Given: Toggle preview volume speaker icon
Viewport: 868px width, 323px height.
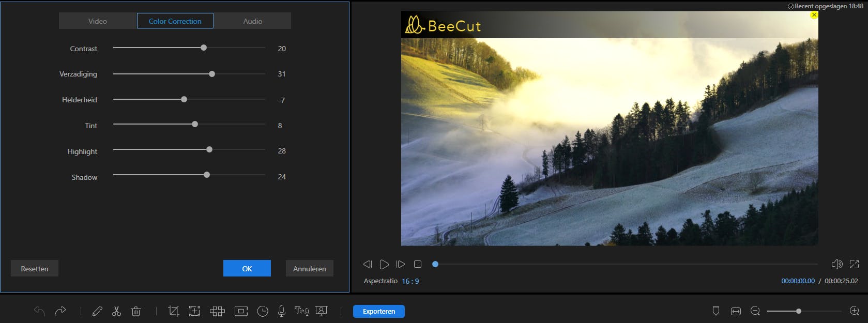Looking at the screenshot, I should pyautogui.click(x=836, y=264).
